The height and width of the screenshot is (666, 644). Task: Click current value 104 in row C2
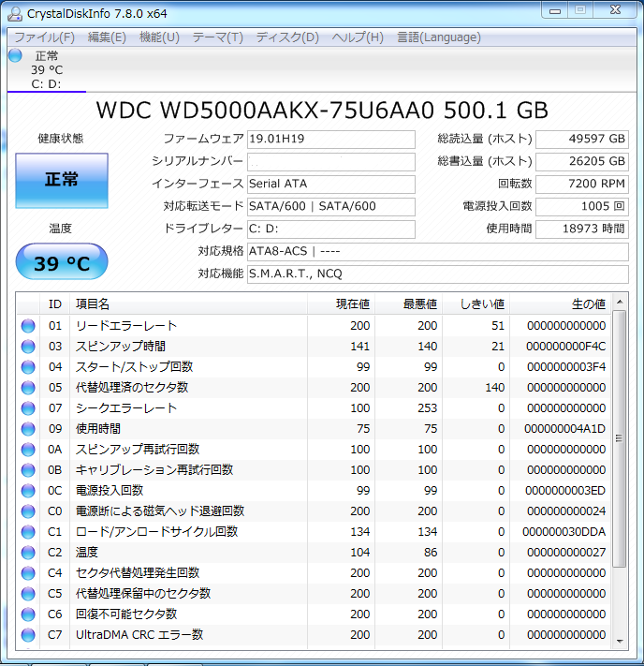pos(360,552)
